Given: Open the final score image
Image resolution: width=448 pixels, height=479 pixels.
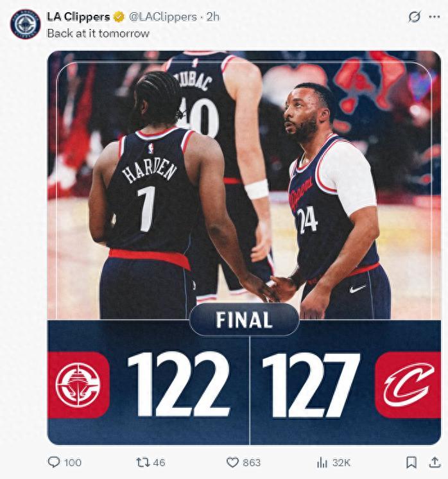Looking at the screenshot, I should pos(244,247).
